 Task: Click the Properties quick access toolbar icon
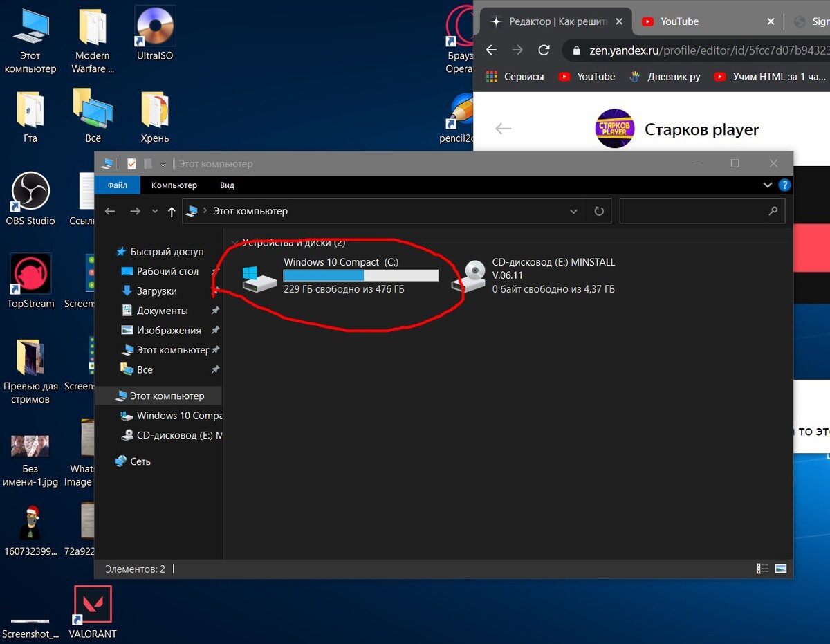point(131,164)
